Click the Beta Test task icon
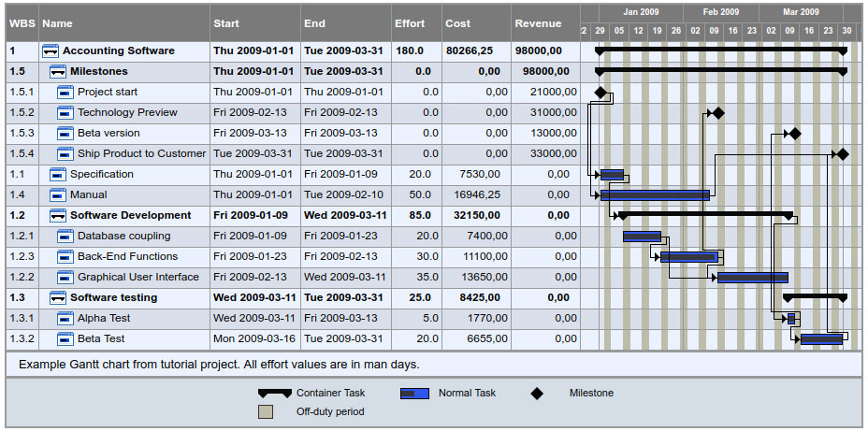This screenshot has width=868, height=431. coord(65,338)
